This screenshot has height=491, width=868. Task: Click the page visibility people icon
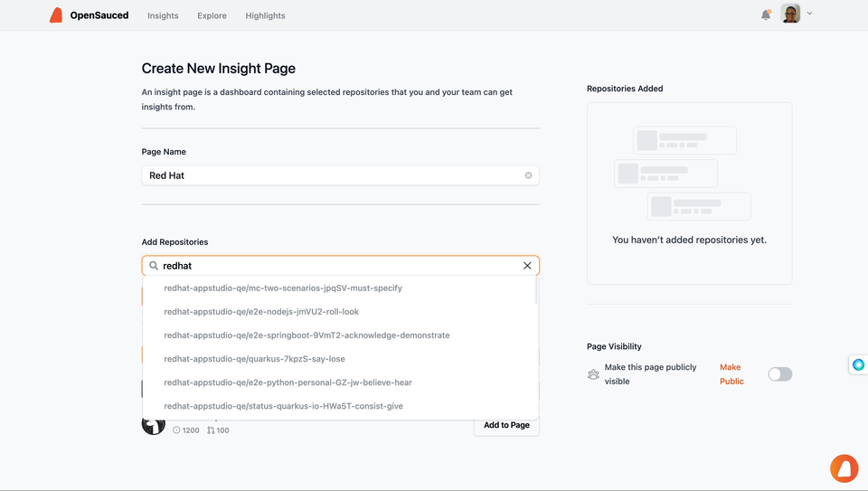click(x=593, y=374)
